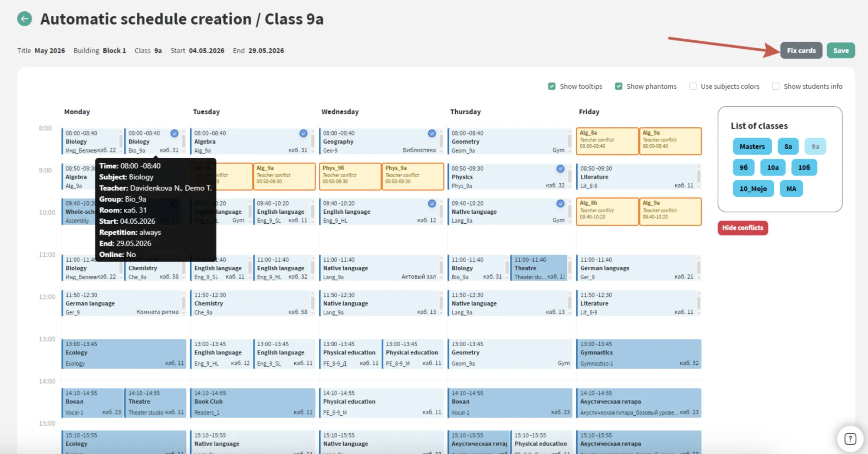Image resolution: width=868 pixels, height=454 pixels.
Task: Open the help question mark button
Action: tap(850, 439)
